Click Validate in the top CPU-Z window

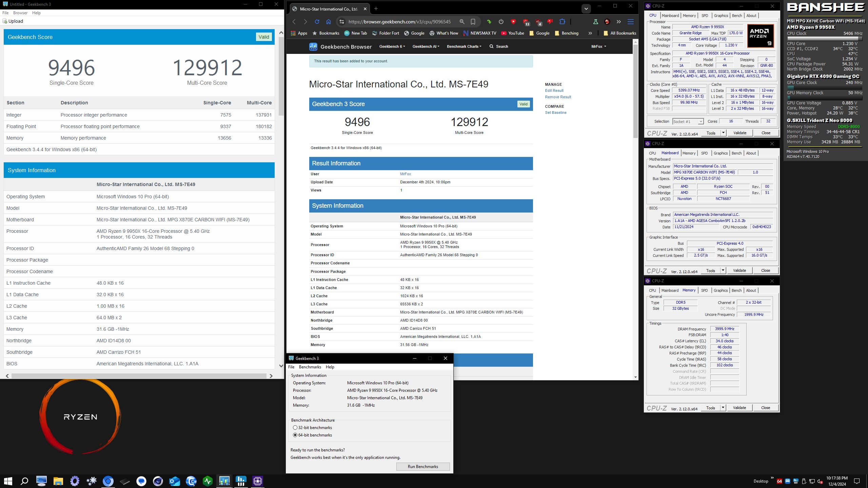coord(739,133)
